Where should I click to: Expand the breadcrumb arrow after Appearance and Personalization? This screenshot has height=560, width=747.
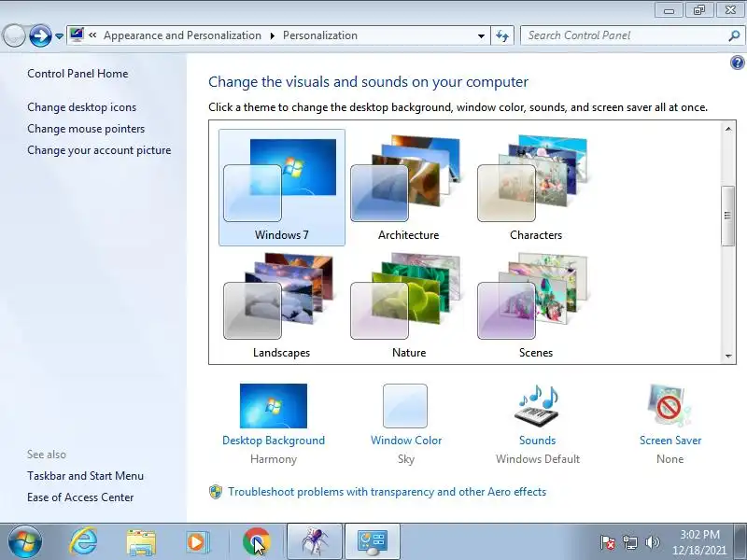click(272, 35)
